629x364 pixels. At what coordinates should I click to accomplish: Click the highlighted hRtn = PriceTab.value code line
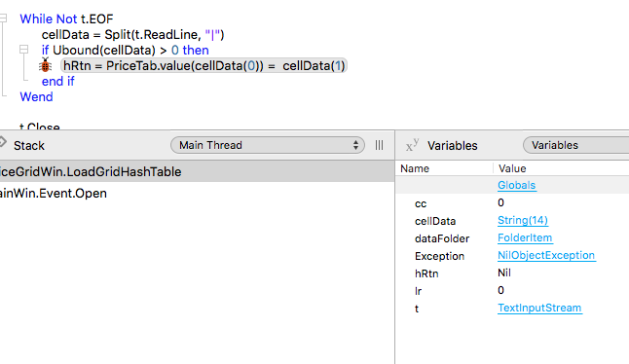point(203,66)
